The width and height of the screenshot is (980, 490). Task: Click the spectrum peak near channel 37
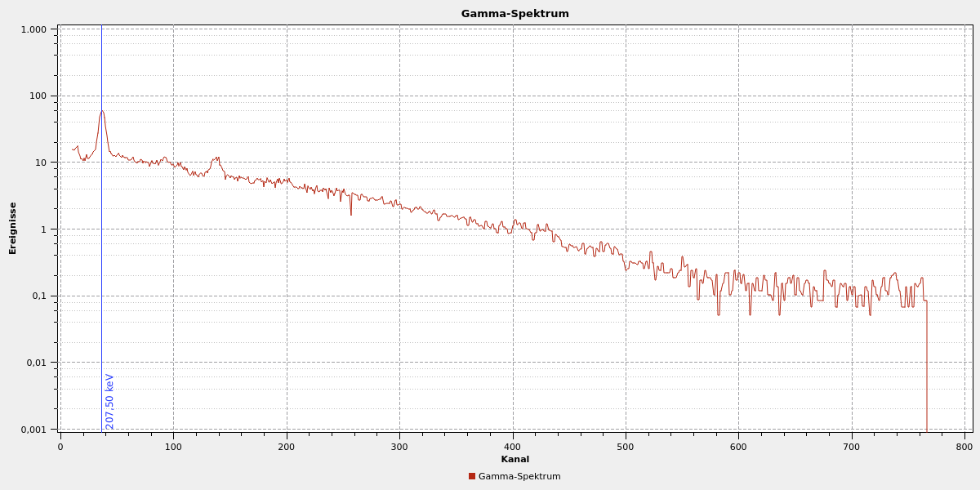(102, 111)
